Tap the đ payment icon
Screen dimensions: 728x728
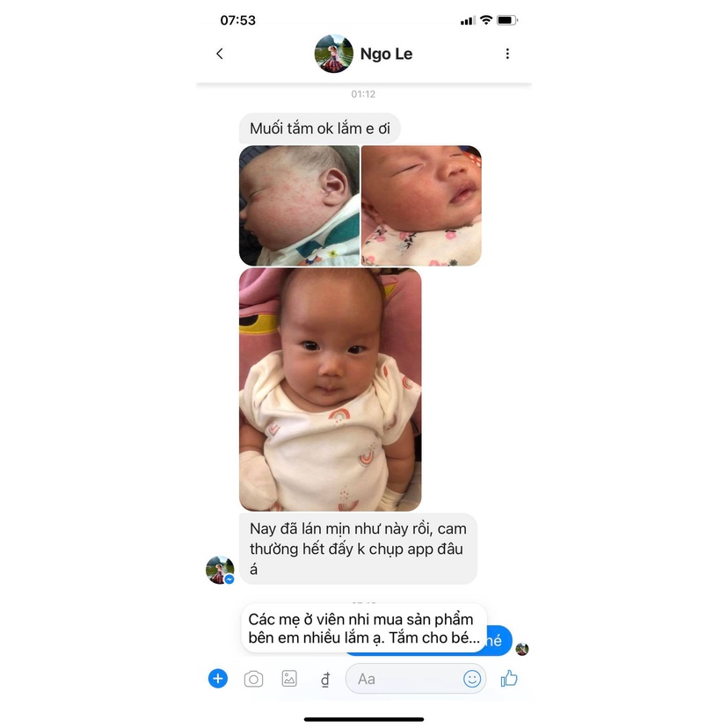325,680
